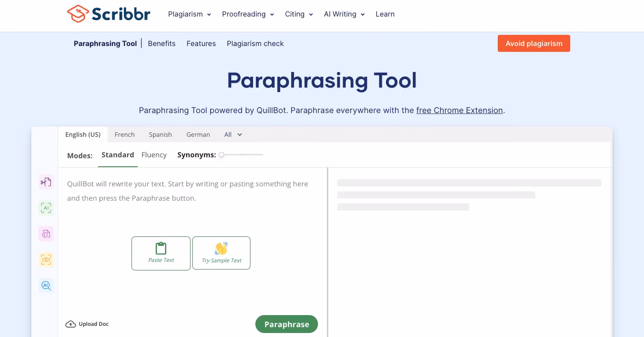Click the Upload Doc cloud icon
This screenshot has width=644, height=337.
(x=71, y=324)
